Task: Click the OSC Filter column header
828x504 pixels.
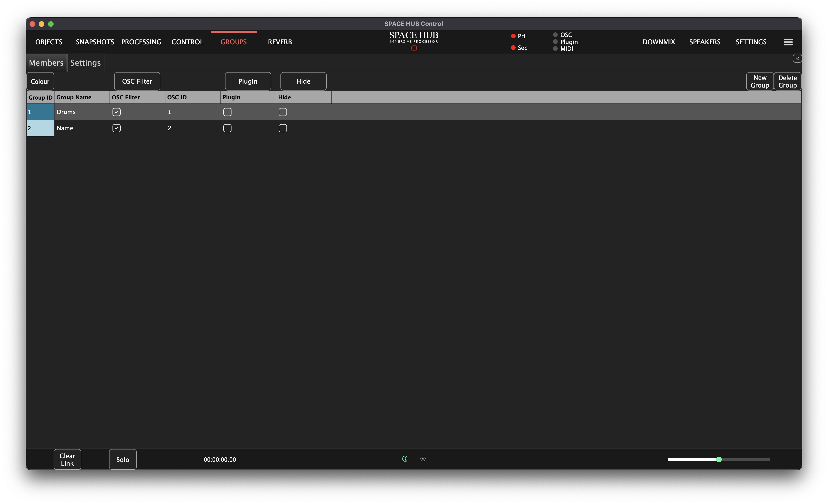Action: pos(137,97)
